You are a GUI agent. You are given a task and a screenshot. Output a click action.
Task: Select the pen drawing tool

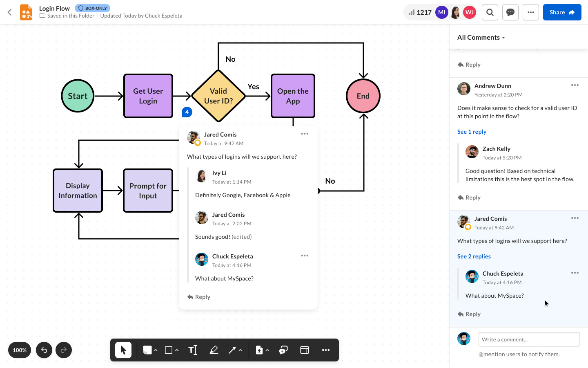pyautogui.click(x=214, y=350)
